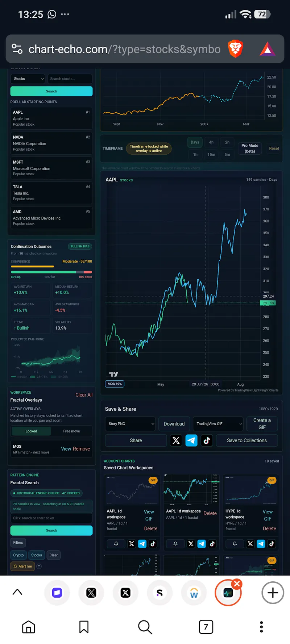
Task: Share first AAPL 1d workspace card to X
Action: pyautogui.click(x=132, y=544)
